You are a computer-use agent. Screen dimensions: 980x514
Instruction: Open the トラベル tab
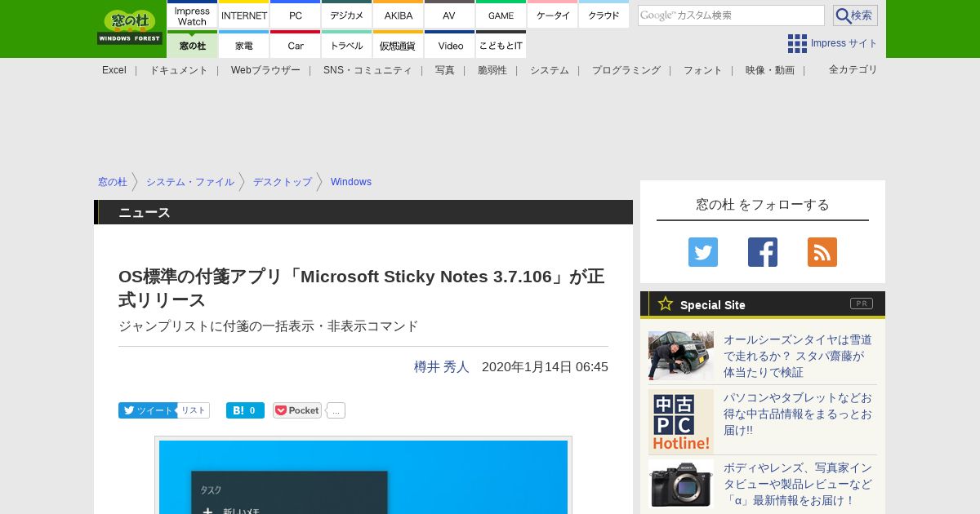coord(347,45)
